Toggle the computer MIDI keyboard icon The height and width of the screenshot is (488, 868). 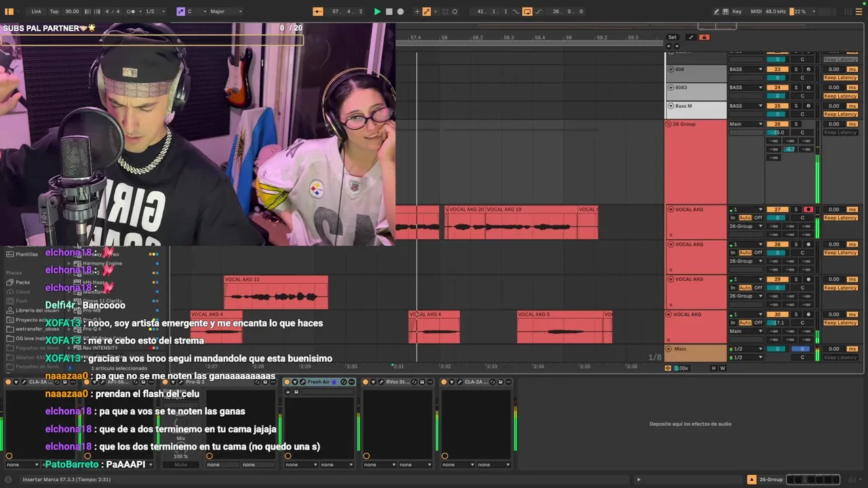[726, 12]
